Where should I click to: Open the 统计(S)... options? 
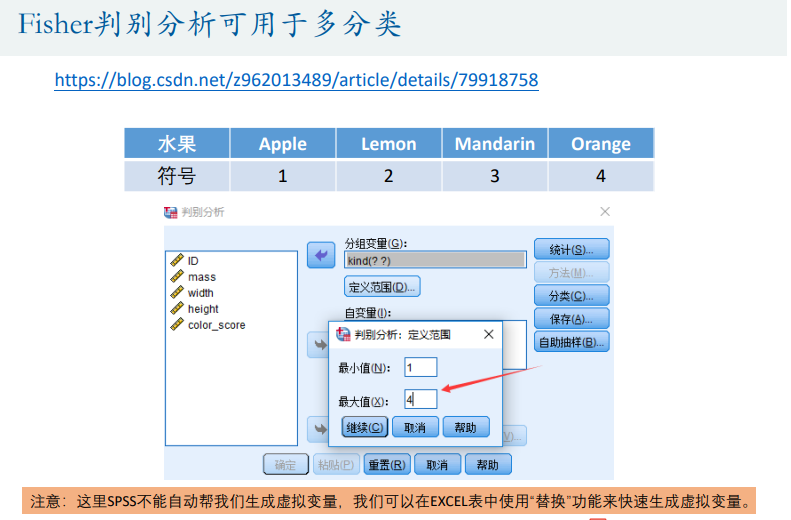(571, 249)
